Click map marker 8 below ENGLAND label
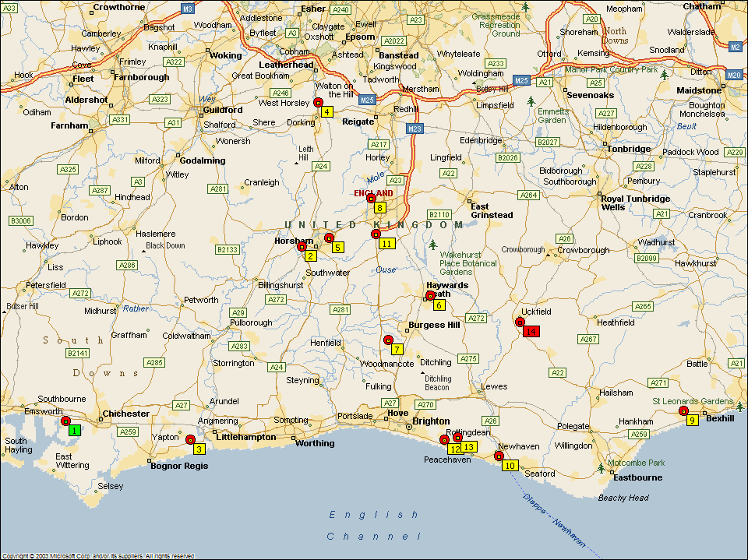The width and height of the screenshot is (748, 560). (x=379, y=207)
